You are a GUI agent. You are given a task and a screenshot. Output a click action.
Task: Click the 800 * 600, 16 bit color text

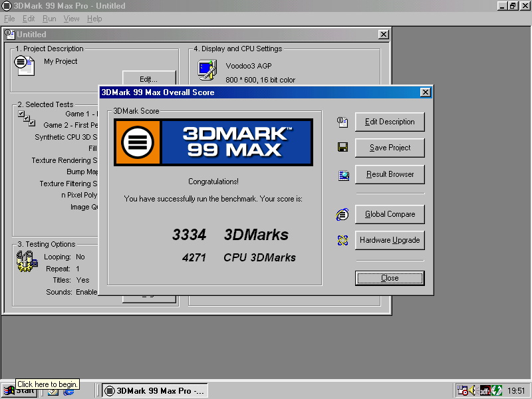coord(260,80)
